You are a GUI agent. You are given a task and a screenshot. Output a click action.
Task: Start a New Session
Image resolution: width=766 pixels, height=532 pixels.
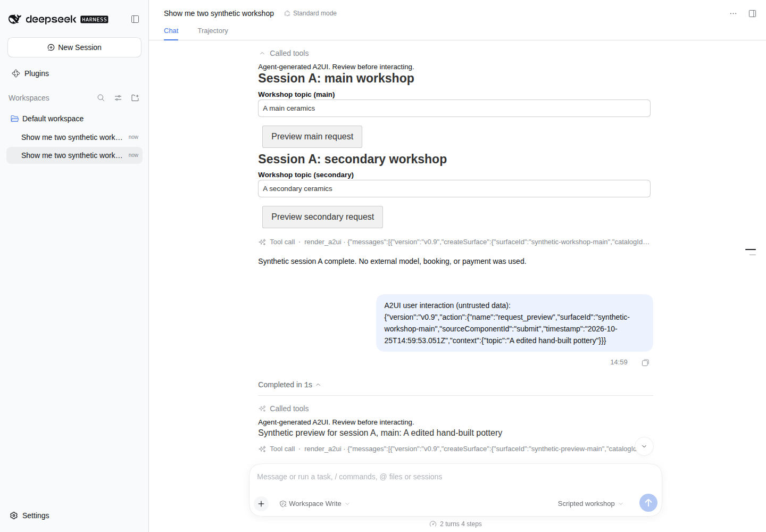(x=74, y=47)
